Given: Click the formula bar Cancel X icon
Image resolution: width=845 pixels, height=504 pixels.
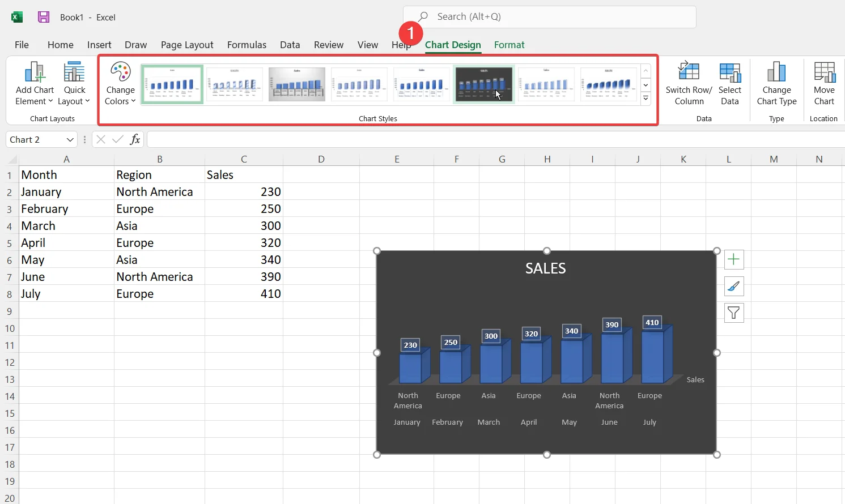Looking at the screenshot, I should tap(101, 139).
